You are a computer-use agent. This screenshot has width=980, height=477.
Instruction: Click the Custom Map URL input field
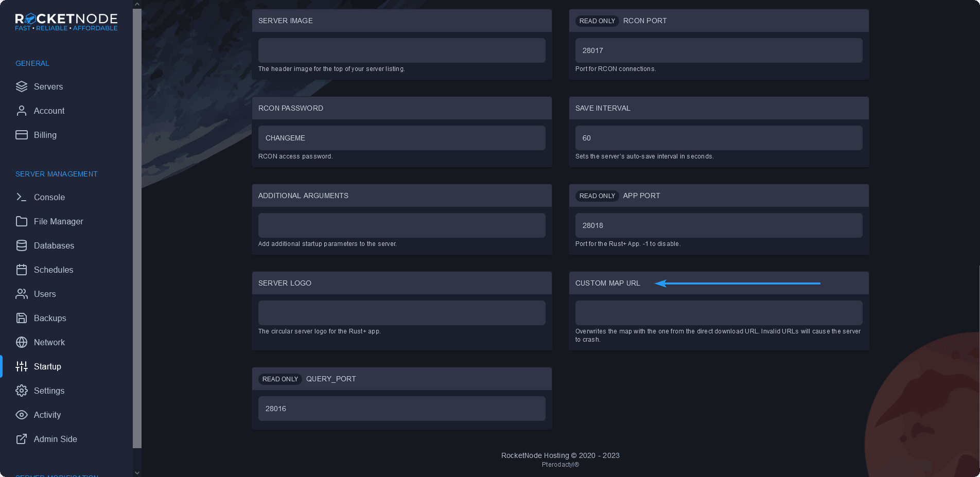pyautogui.click(x=719, y=313)
